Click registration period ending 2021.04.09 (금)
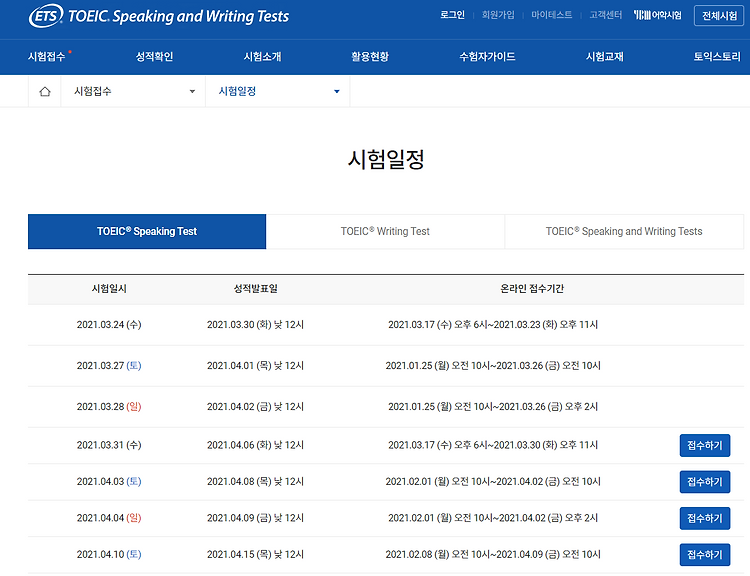 493,554
